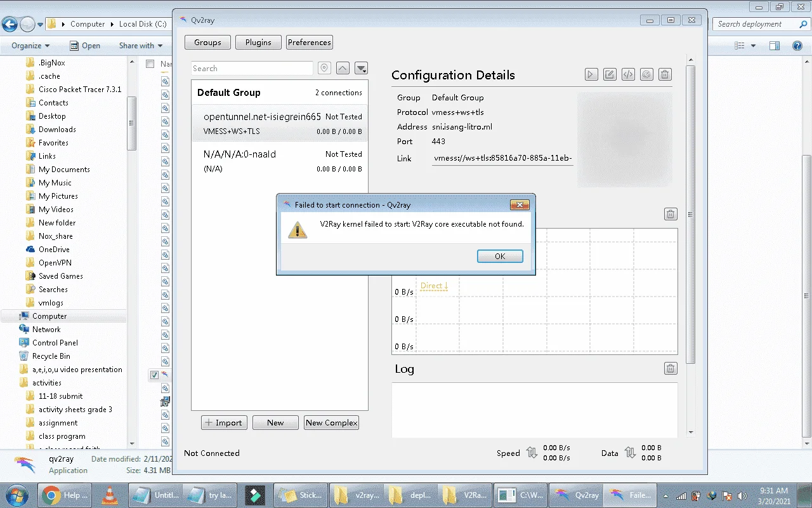The image size is (812, 508).
Task: Open the Groups button in Qv2ray
Action: coord(208,43)
